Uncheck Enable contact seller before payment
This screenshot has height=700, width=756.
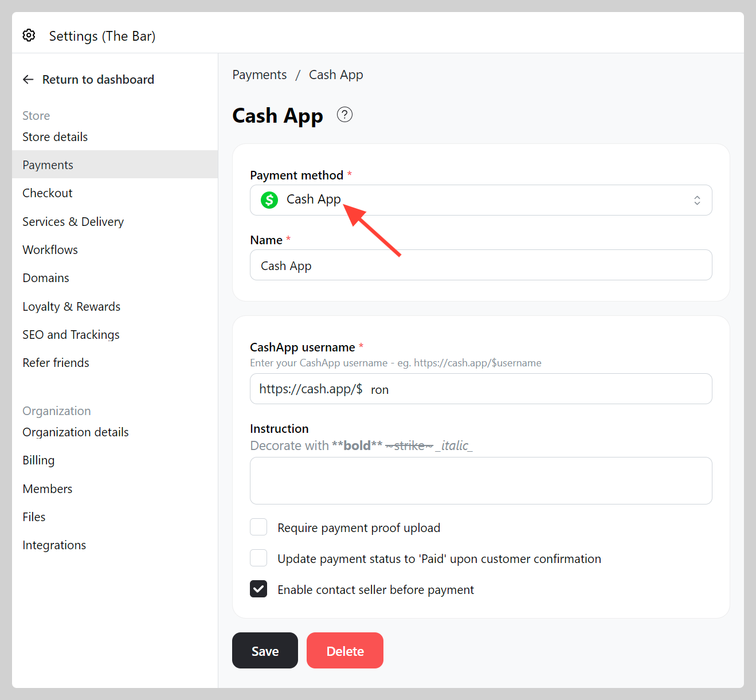pyautogui.click(x=258, y=589)
